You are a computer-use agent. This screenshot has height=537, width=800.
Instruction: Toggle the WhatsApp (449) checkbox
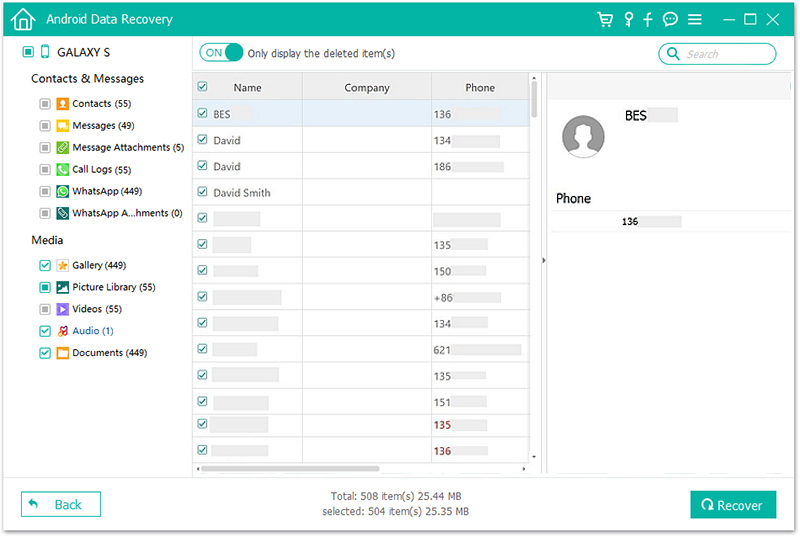45,191
